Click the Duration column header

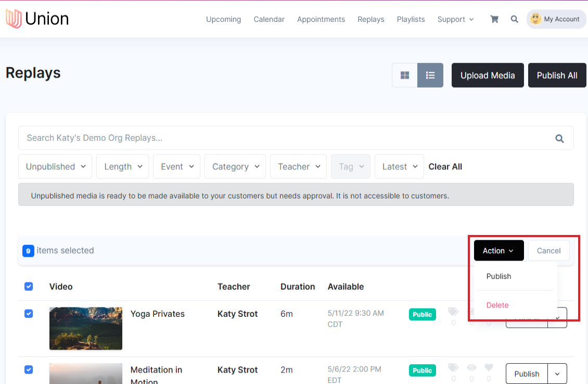298,287
